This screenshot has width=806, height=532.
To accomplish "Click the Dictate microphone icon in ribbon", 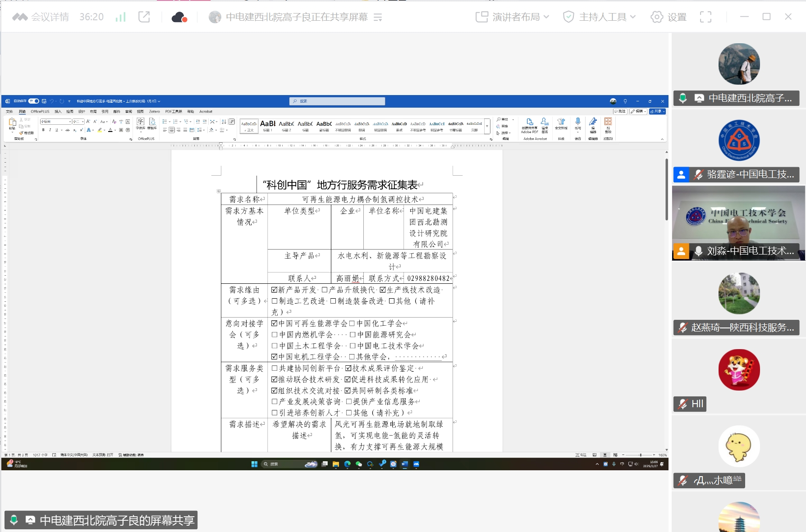I will coord(578,123).
